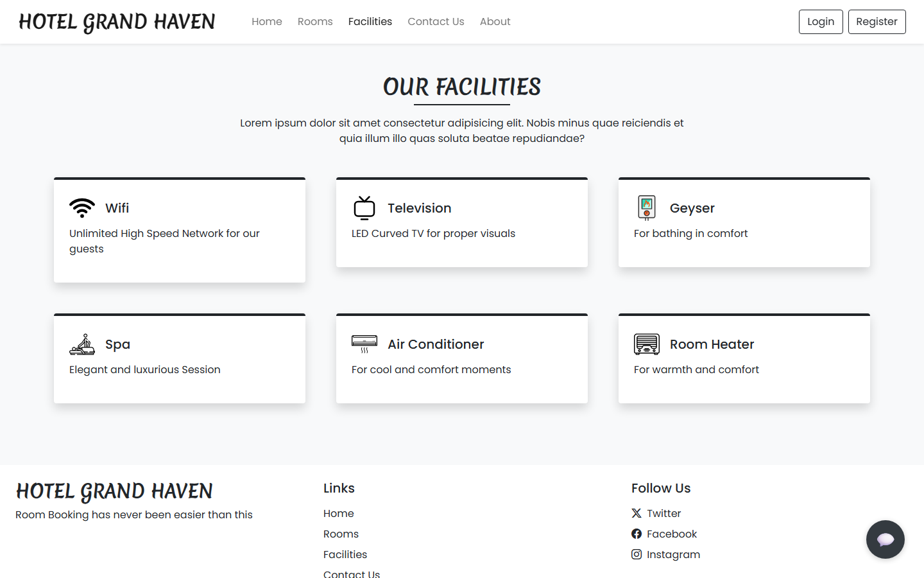
Task: Click 'For bathing in comfort' text
Action: pyautogui.click(x=690, y=233)
